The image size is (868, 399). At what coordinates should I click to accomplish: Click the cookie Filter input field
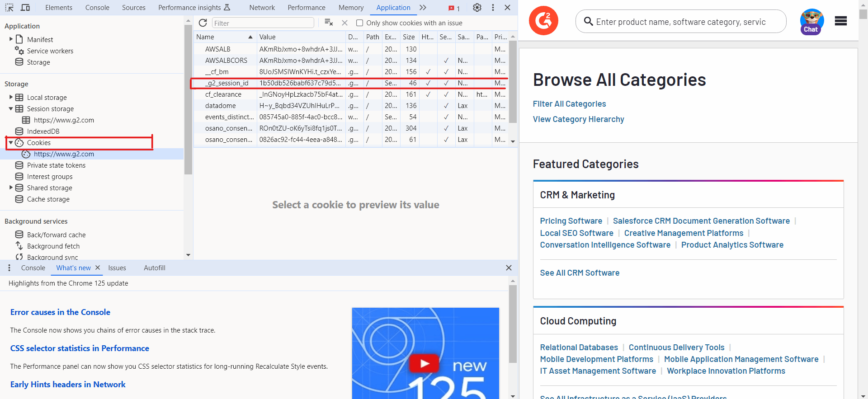(263, 23)
